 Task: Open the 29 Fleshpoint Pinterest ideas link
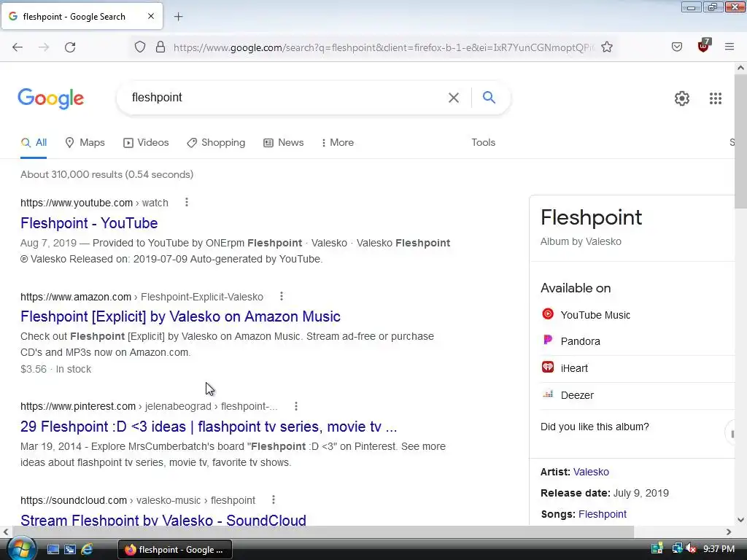coord(209,426)
